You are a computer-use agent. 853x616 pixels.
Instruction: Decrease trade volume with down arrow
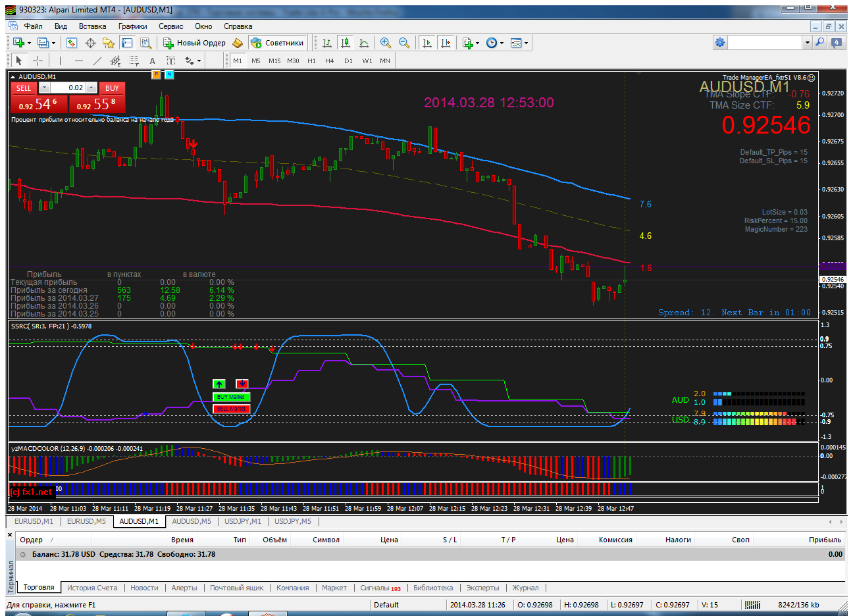(x=44, y=88)
